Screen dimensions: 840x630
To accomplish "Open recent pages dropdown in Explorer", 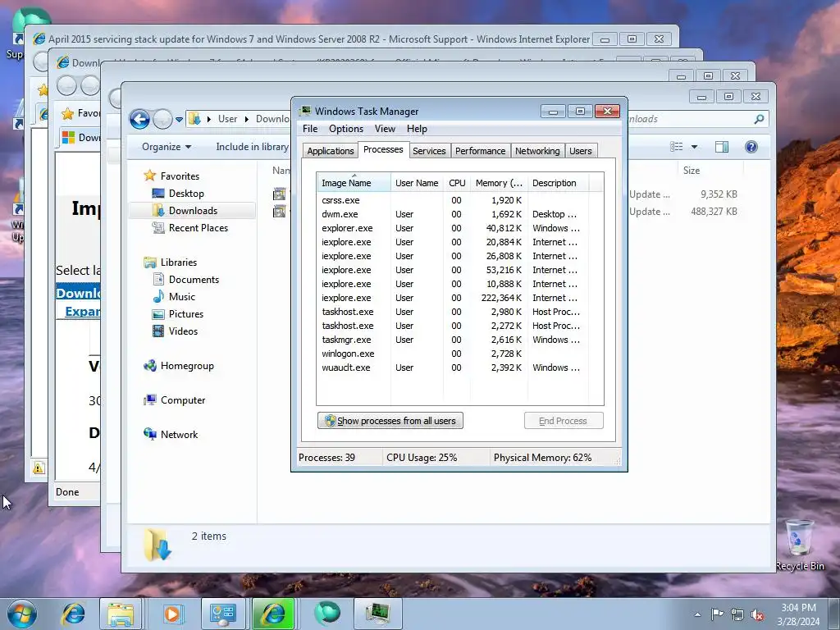I will point(179,120).
